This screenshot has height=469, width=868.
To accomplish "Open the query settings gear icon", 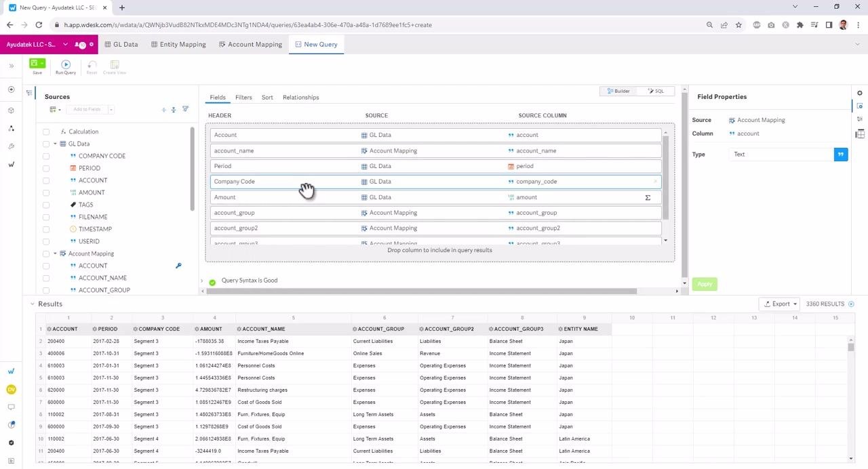I will [860, 93].
